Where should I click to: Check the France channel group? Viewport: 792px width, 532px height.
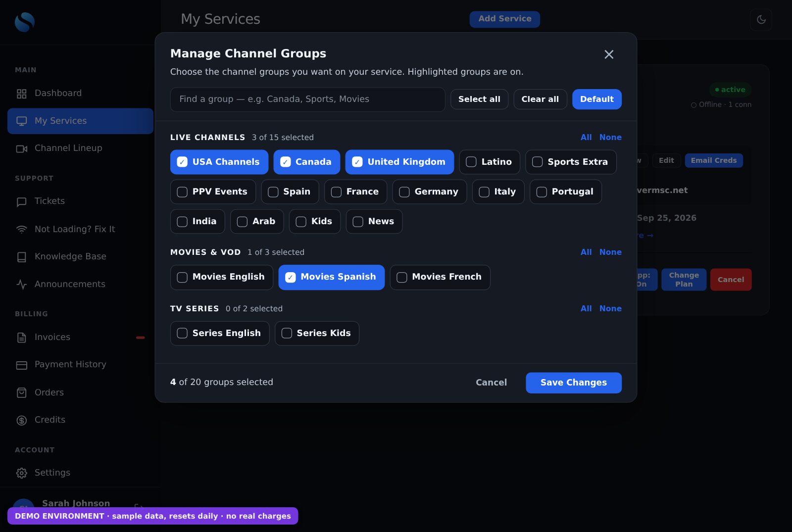tap(355, 192)
